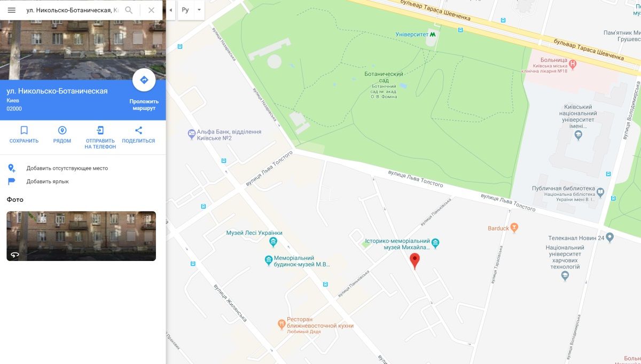Click Добавить отсутствующее место

coord(67,168)
